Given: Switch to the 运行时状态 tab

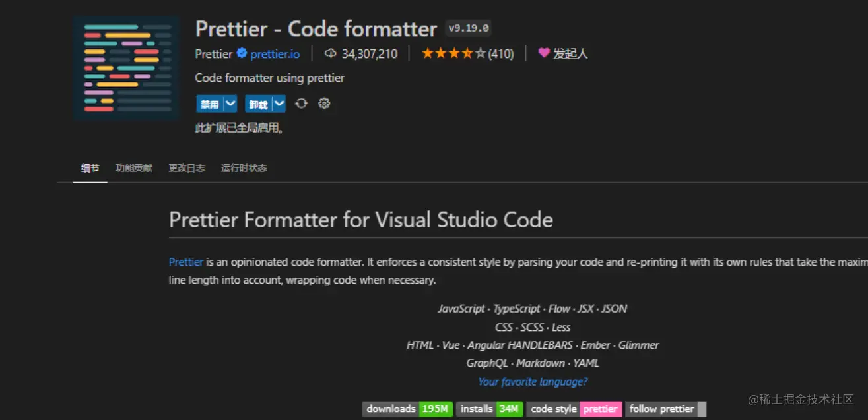Looking at the screenshot, I should point(244,168).
